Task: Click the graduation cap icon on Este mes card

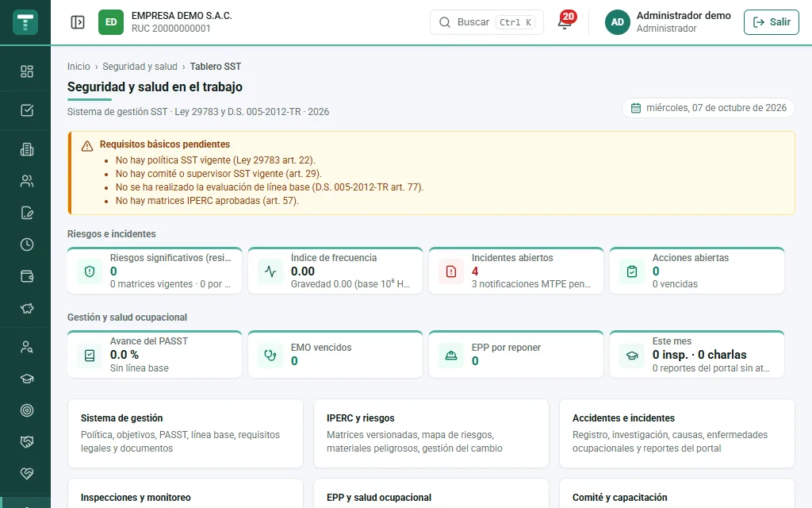Action: click(632, 355)
